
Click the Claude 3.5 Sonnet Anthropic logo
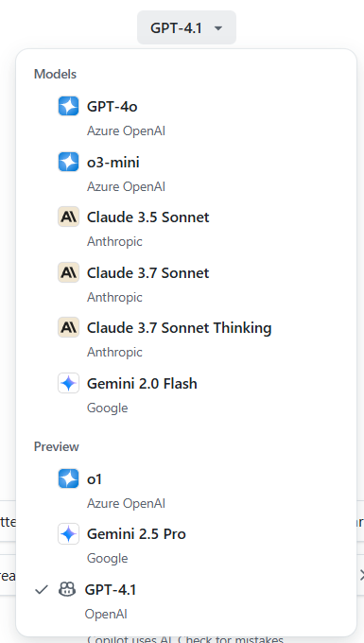(x=68, y=217)
